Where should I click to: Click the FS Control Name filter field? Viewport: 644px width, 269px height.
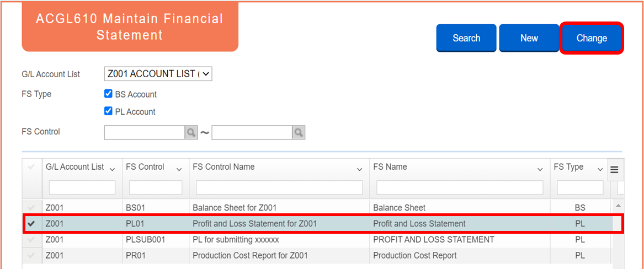point(279,187)
